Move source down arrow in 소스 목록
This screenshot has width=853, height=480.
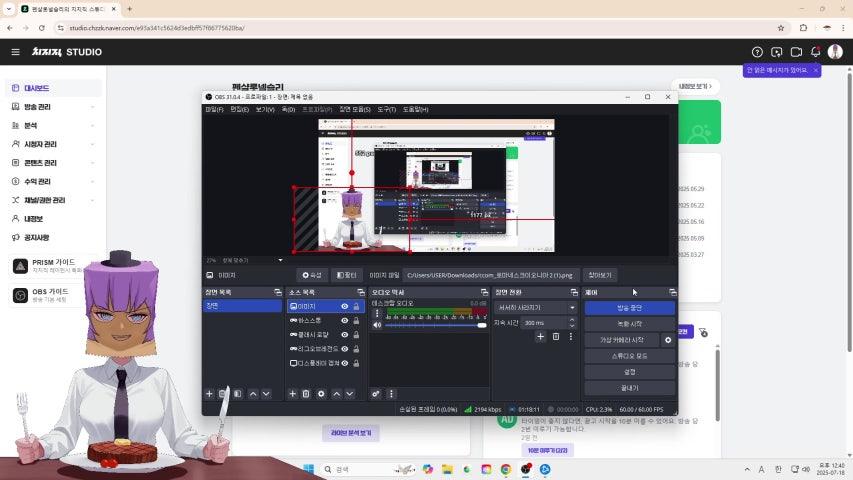tap(350, 393)
